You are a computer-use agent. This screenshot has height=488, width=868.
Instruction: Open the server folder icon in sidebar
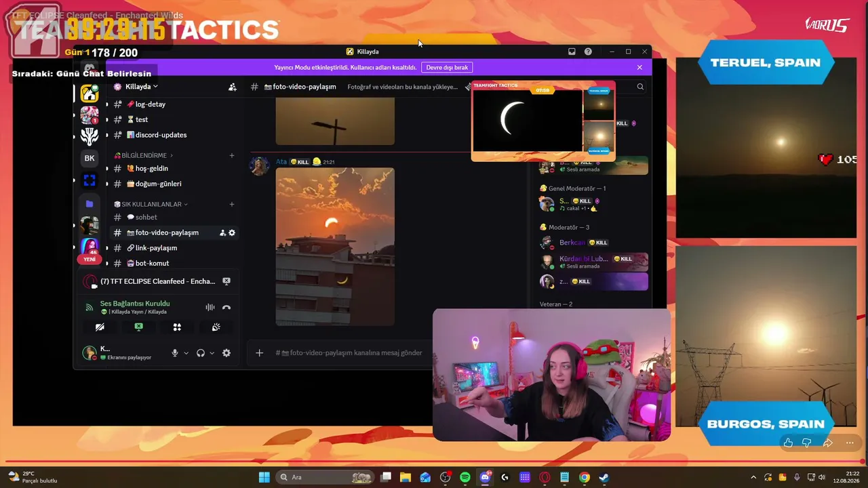click(90, 203)
